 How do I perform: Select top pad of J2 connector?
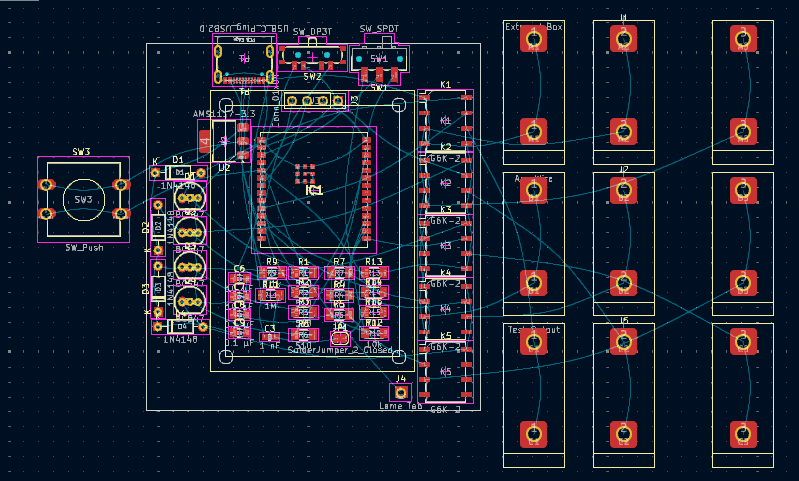623,189
